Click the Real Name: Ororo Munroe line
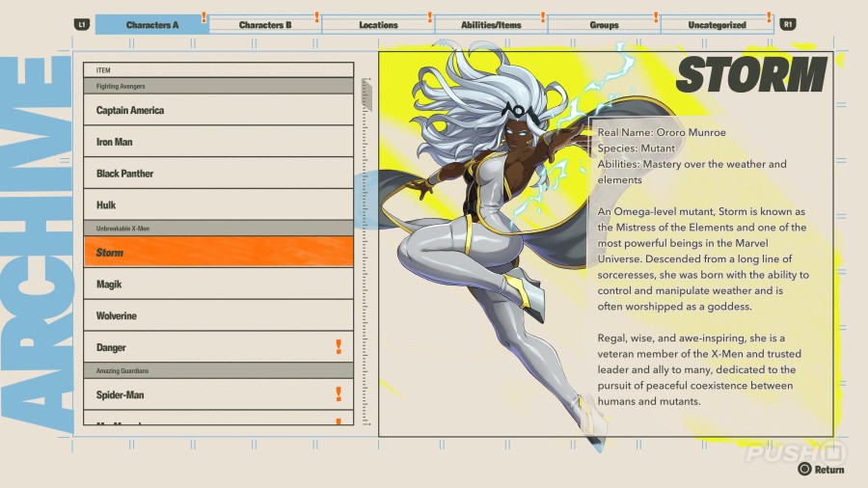The image size is (868, 488). 662,132
